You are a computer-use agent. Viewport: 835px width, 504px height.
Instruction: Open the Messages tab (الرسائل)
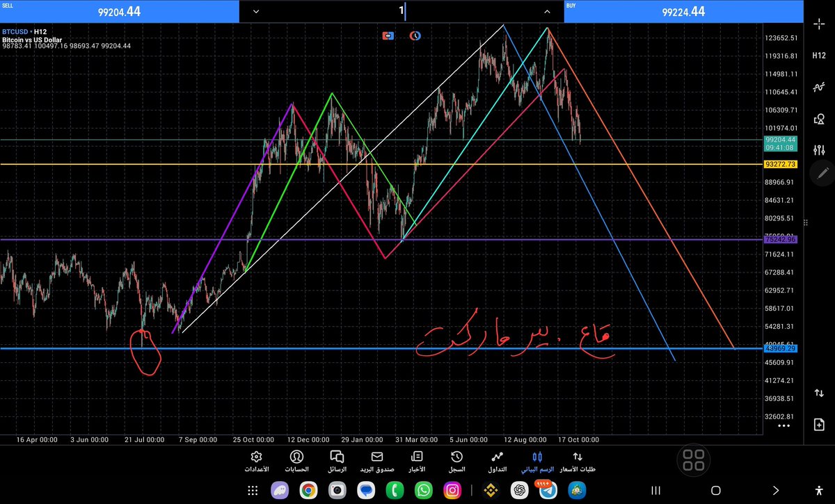coord(337,462)
